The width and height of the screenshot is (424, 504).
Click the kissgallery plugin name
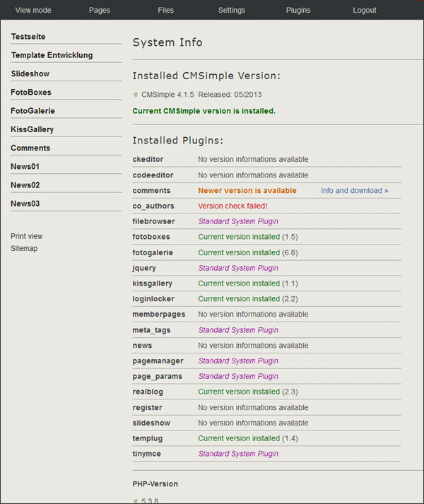tap(153, 284)
